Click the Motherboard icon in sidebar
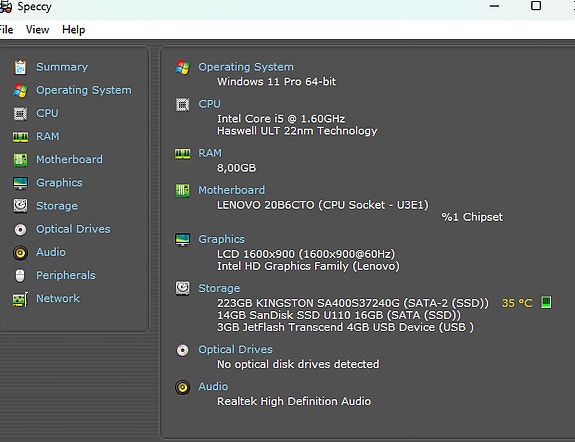The height and width of the screenshot is (442, 575). coord(20,160)
